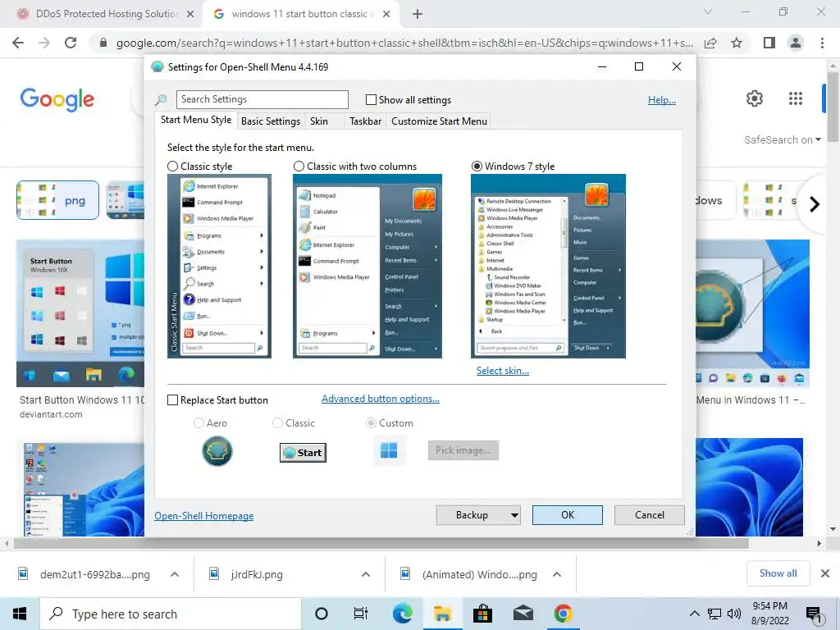Choose Custom start button radio
Screen dimensions: 840x630
coord(371,423)
